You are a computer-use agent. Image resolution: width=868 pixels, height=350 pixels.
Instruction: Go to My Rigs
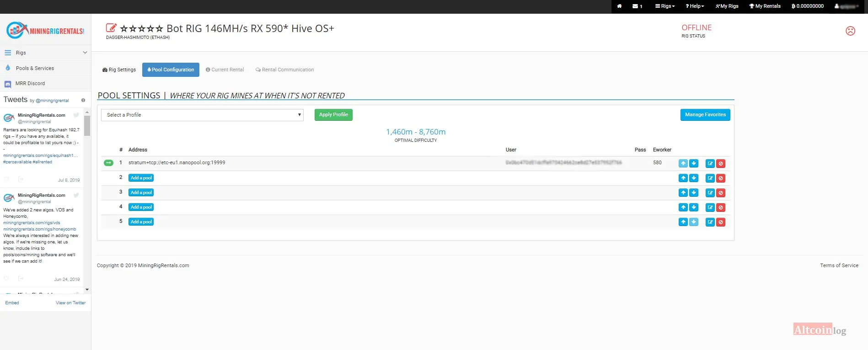[727, 6]
